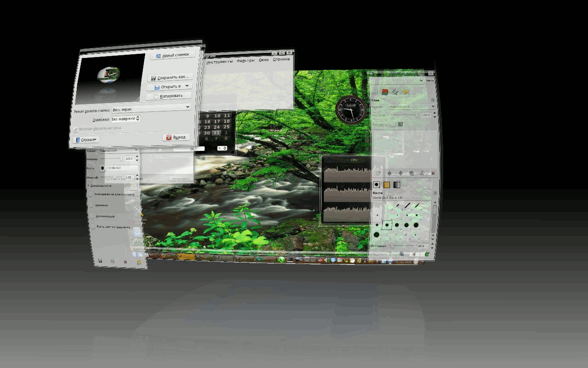Open the tool options Режим mode dropdown
The height and width of the screenshot is (368, 588).
(x=119, y=150)
